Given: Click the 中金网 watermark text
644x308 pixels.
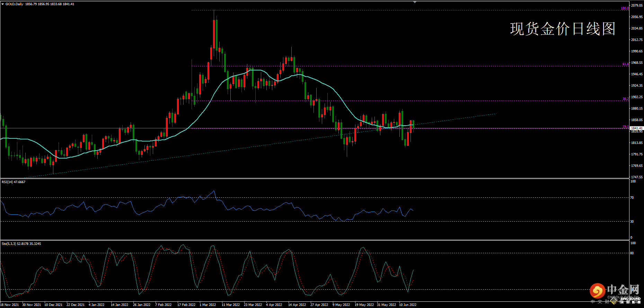Looking at the screenshot, I should pyautogui.click(x=623, y=290).
